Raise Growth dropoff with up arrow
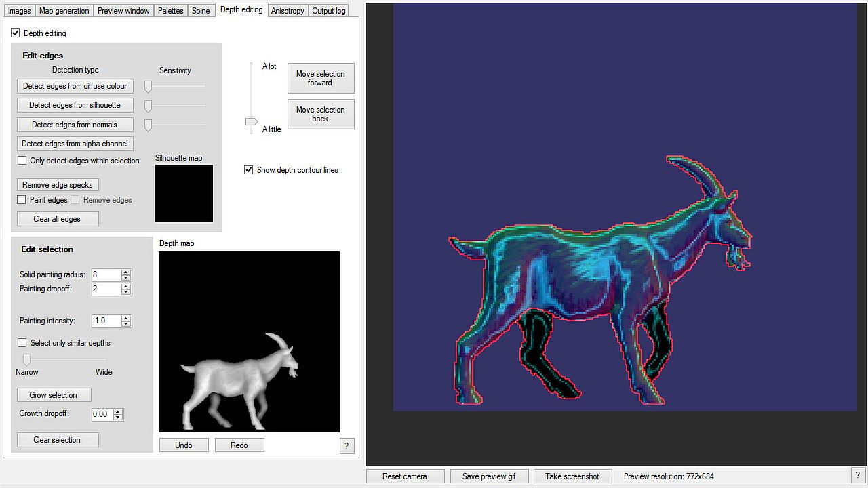868x488 pixels. (118, 411)
